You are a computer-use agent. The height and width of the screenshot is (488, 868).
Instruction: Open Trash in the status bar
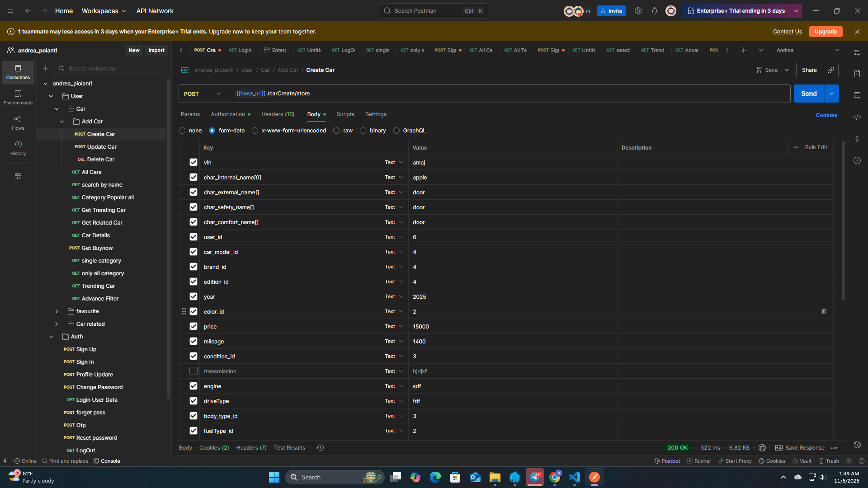(829, 461)
